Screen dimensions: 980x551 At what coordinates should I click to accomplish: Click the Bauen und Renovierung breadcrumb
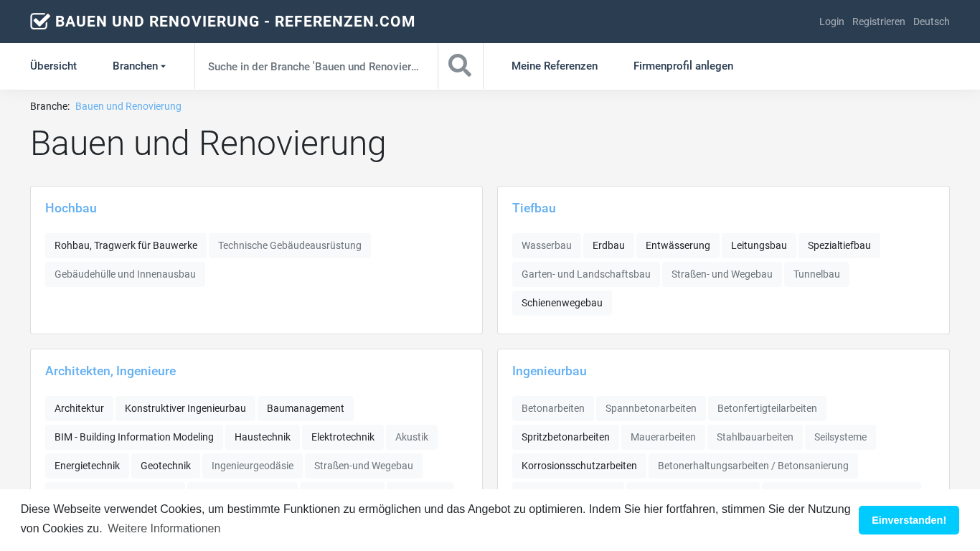(x=128, y=106)
